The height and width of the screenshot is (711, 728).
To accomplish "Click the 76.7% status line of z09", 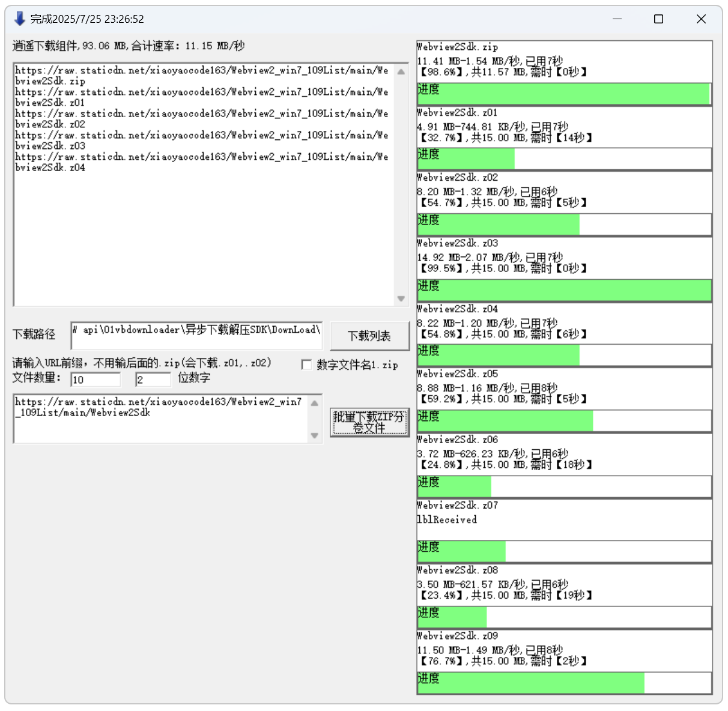I will tap(502, 661).
